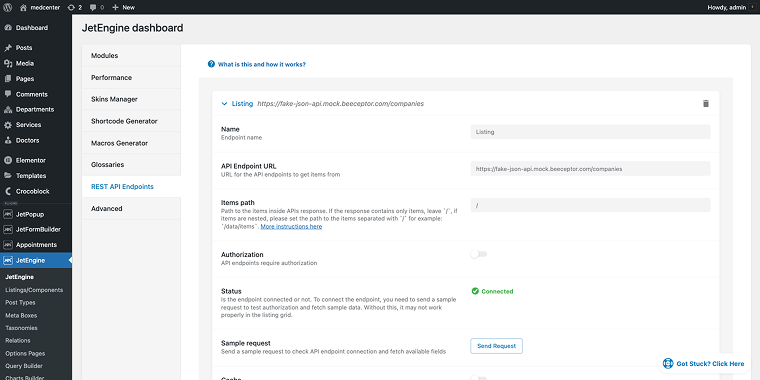The width and height of the screenshot is (760, 380).
Task: Click the API Endpoint URL input field
Action: [590, 169]
